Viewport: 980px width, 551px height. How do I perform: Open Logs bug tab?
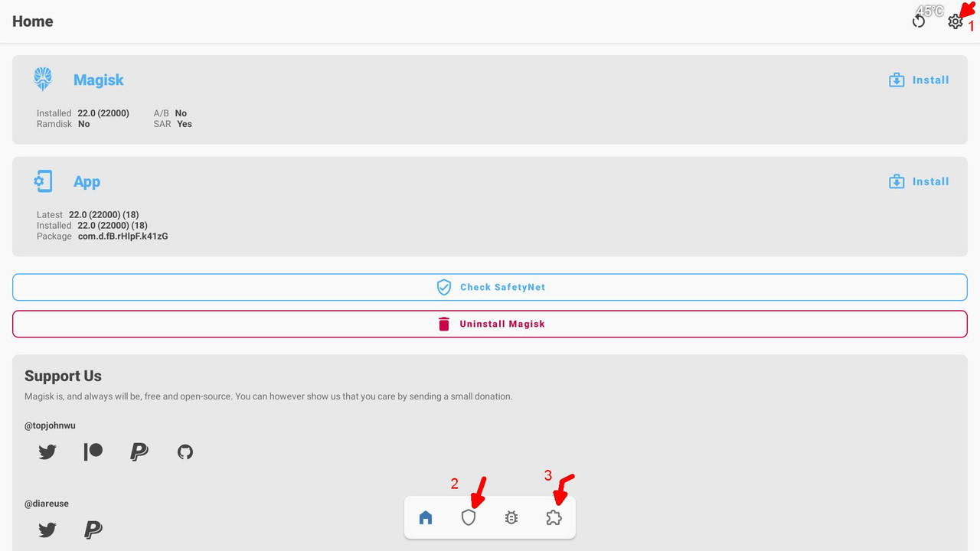pyautogui.click(x=511, y=518)
